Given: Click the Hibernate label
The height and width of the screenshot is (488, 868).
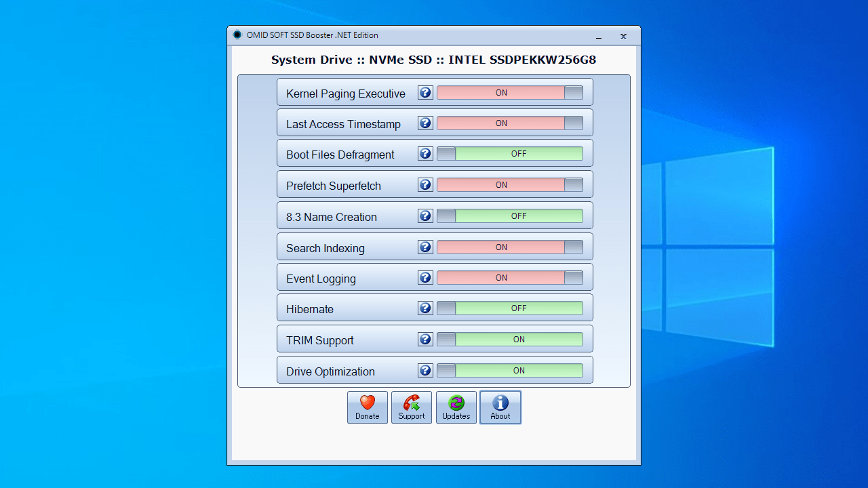Looking at the screenshot, I should (x=310, y=309).
